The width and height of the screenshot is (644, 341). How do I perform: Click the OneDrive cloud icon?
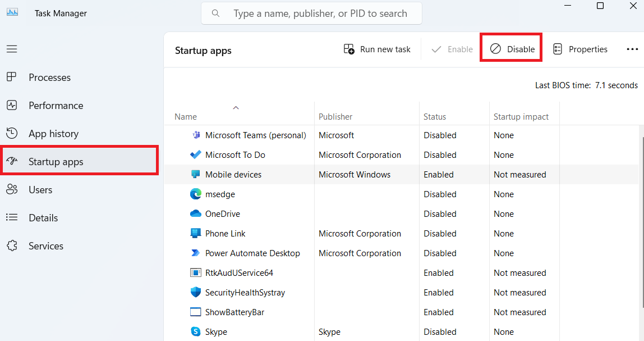point(195,213)
